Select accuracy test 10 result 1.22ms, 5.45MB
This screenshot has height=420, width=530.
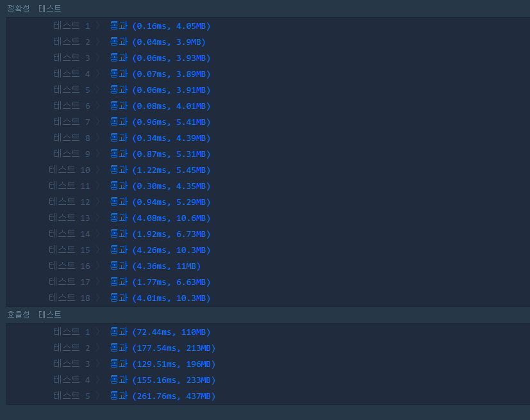(160, 170)
